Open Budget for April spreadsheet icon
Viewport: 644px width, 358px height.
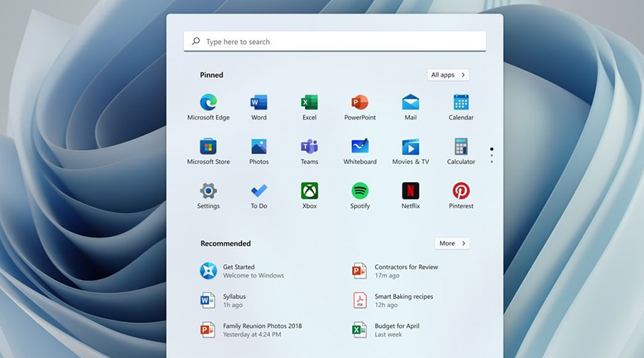point(359,329)
